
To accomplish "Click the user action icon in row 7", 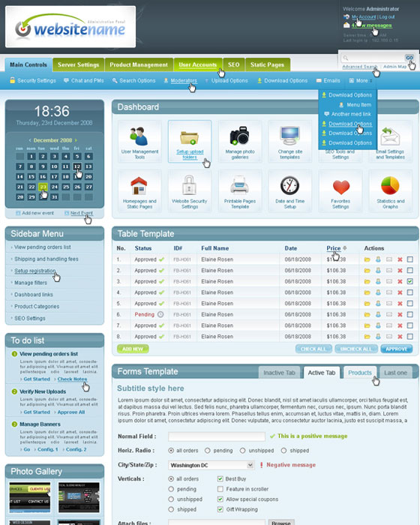I will [x=378, y=325].
